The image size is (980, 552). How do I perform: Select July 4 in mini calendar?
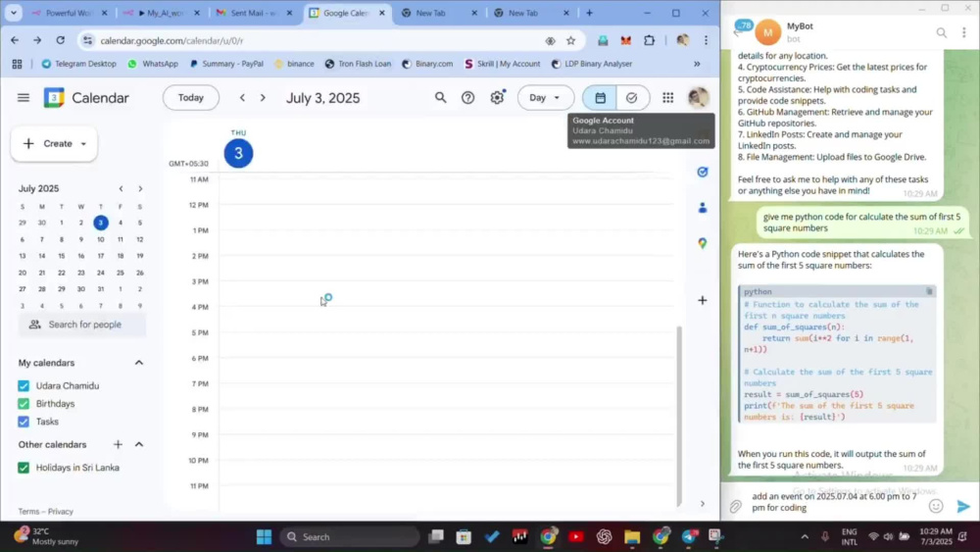[121, 223]
